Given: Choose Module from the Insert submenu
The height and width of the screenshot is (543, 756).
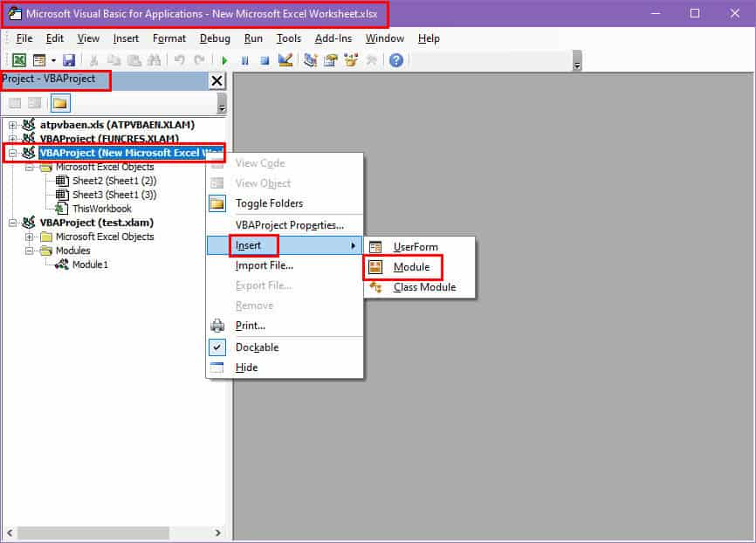Looking at the screenshot, I should tap(411, 266).
